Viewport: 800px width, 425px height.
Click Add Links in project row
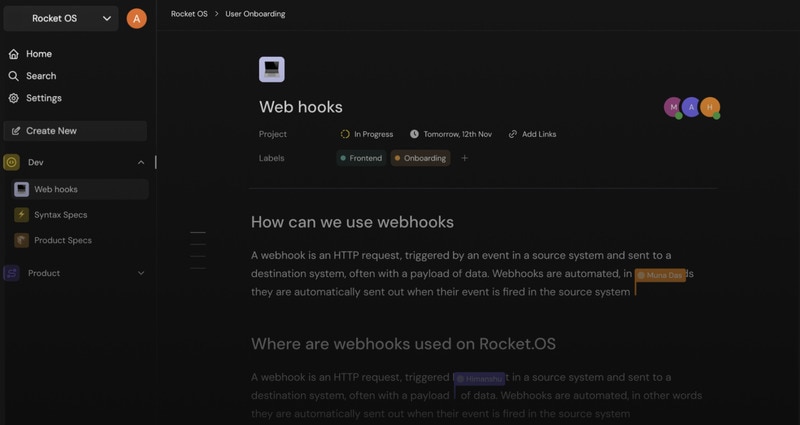coord(532,134)
